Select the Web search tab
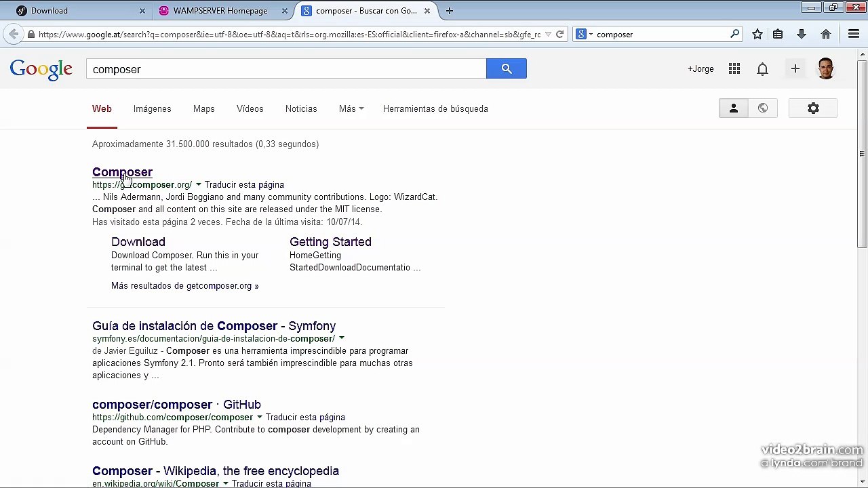Image resolution: width=868 pixels, height=488 pixels. pos(102,108)
